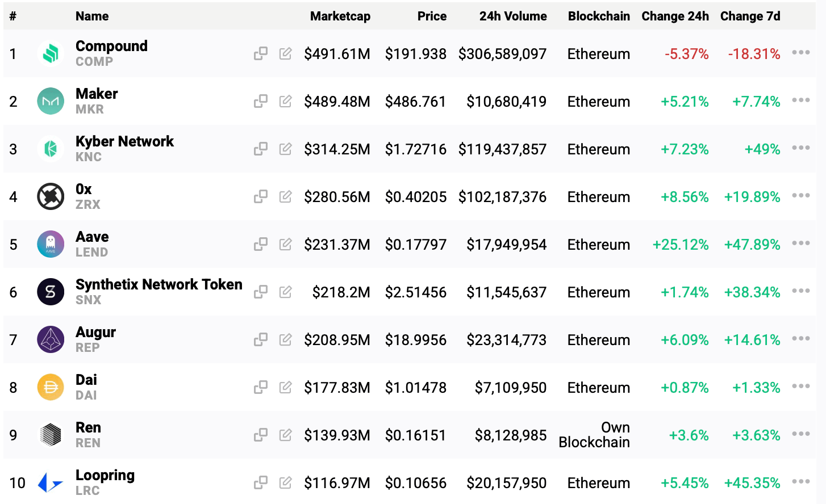The width and height of the screenshot is (826, 504).
Task: Open the more options menu for Synthetix
Action: click(x=801, y=291)
